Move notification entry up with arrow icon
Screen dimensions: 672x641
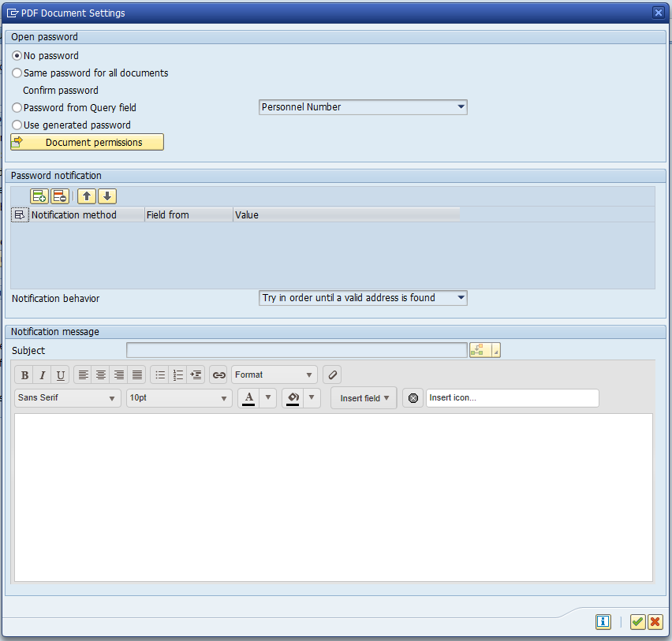click(87, 196)
